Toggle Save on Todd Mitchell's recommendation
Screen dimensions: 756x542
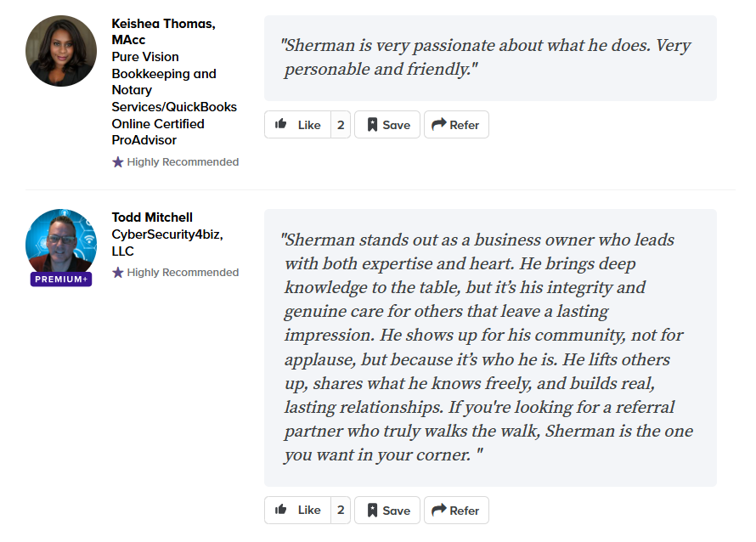(x=386, y=510)
